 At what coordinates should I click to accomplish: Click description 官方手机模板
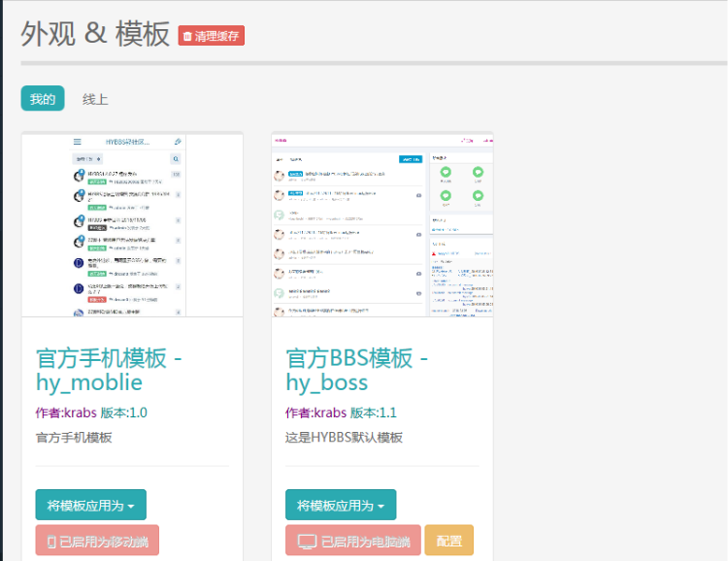pos(74,438)
